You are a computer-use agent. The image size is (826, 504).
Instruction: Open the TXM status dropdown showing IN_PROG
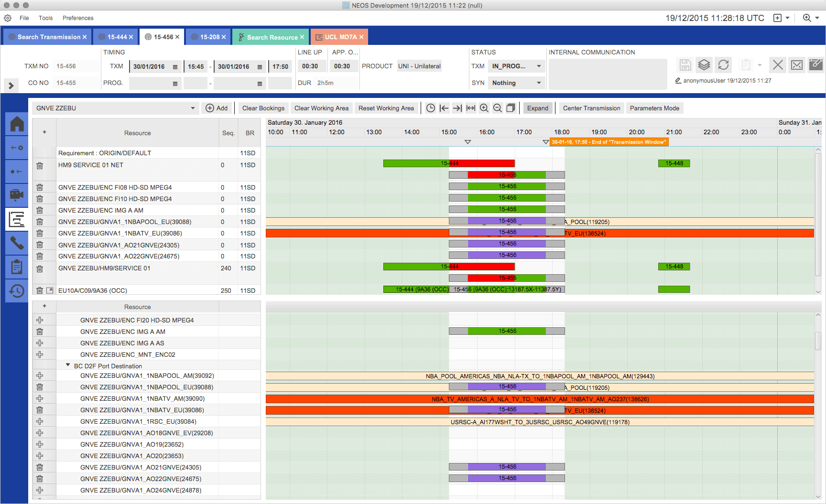pos(516,66)
